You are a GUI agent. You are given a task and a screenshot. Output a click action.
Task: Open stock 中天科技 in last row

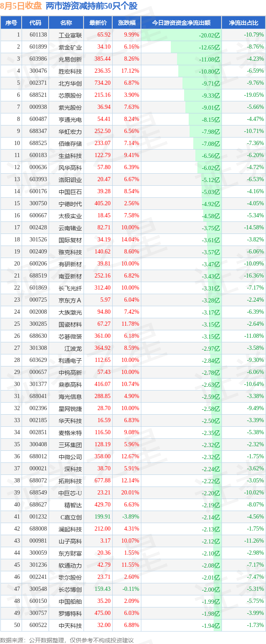[x=70, y=625]
